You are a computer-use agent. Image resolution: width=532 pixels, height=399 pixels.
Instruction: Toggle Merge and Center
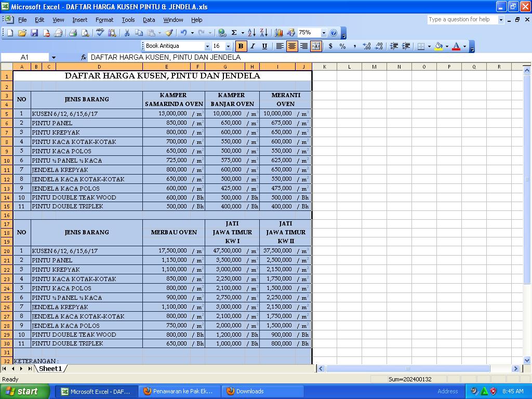316,46
